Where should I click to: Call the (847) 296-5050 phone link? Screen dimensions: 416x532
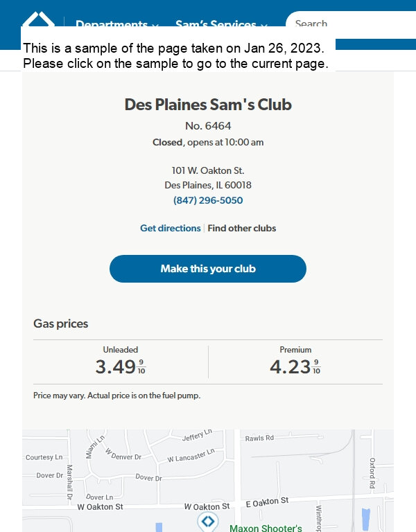pyautogui.click(x=208, y=200)
